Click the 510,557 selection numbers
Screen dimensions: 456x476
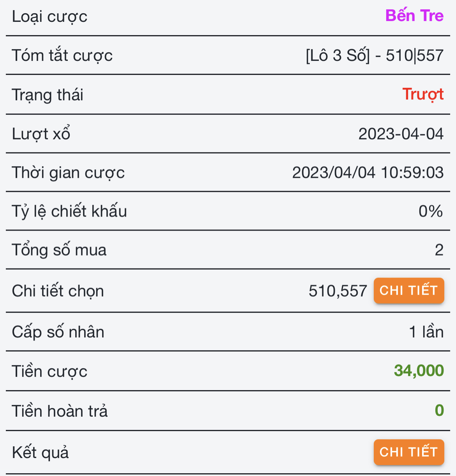point(338,291)
